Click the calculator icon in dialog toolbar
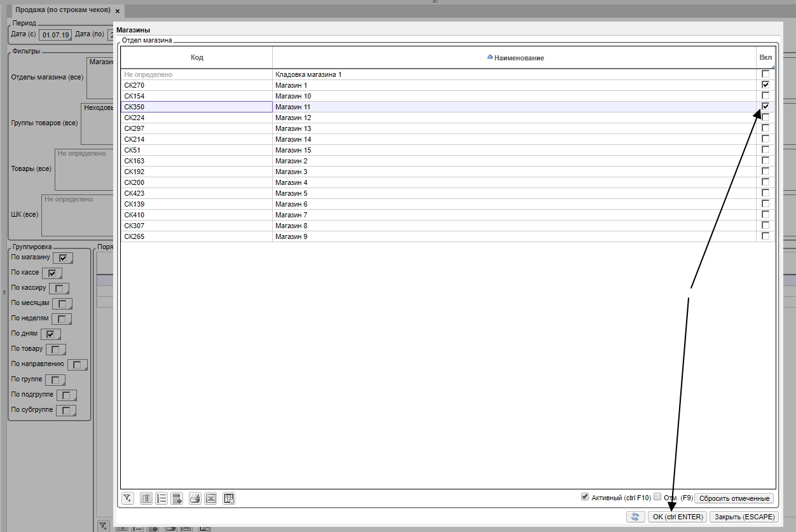Image resolution: width=796 pixels, height=532 pixels. pos(177,498)
